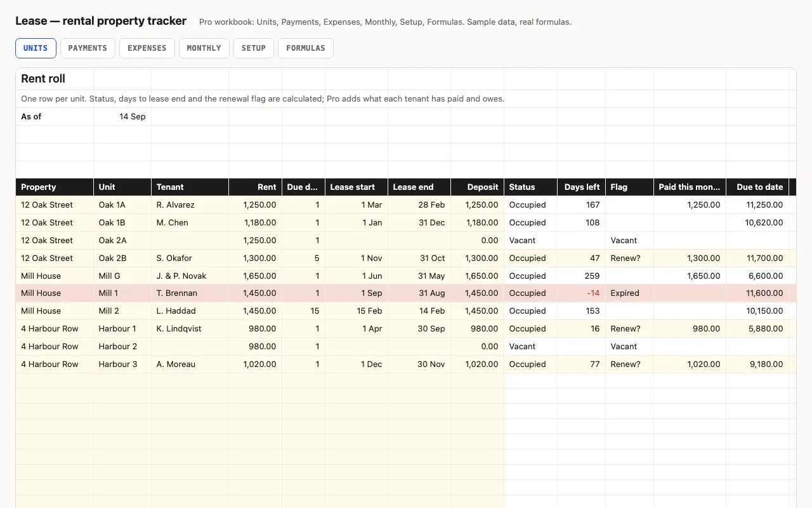Click paid this month cell 980.00
Image resolution: width=812 pixels, height=508 pixels.
click(690, 329)
